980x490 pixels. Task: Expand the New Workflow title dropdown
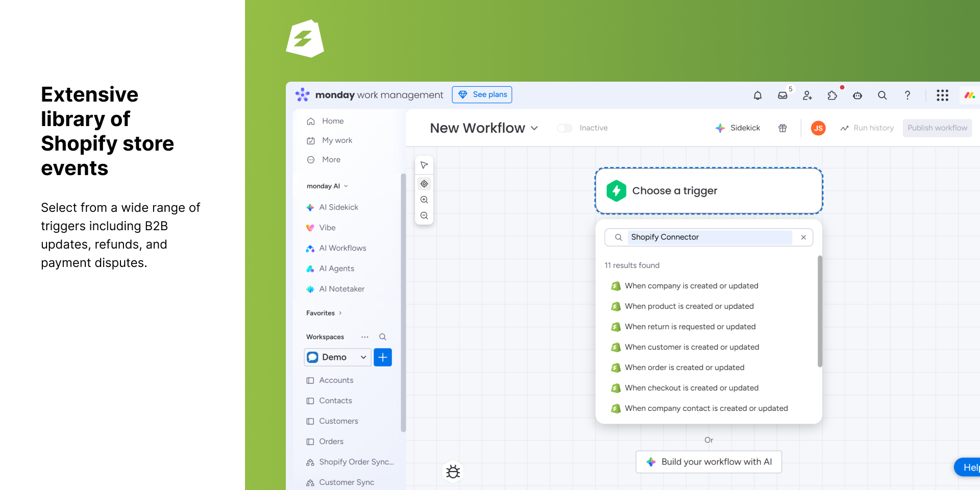(x=534, y=128)
